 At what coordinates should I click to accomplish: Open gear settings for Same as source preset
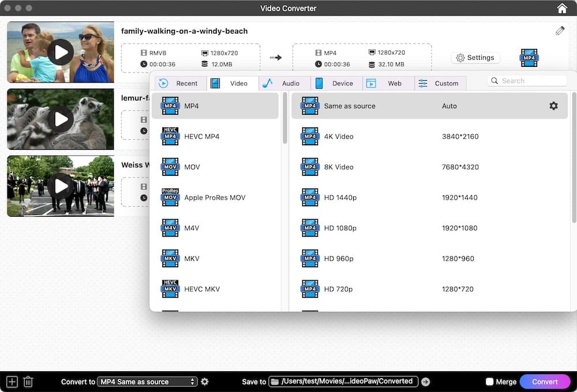pos(553,106)
